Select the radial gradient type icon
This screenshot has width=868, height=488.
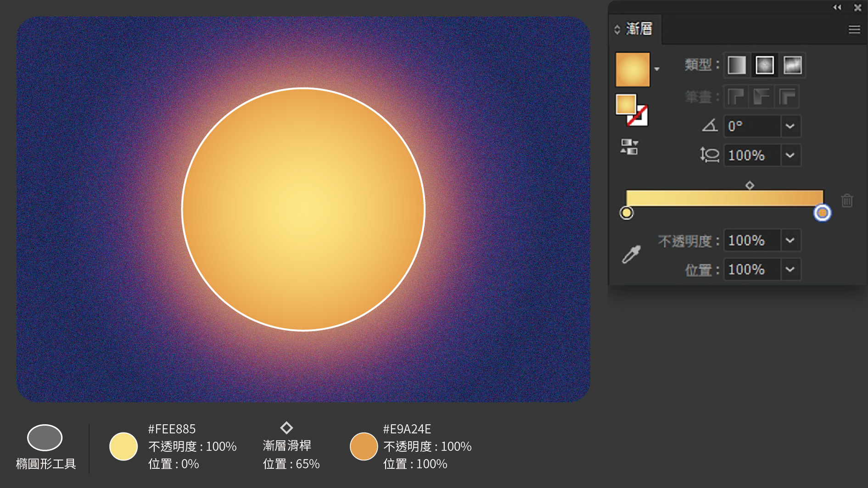pyautogui.click(x=765, y=65)
